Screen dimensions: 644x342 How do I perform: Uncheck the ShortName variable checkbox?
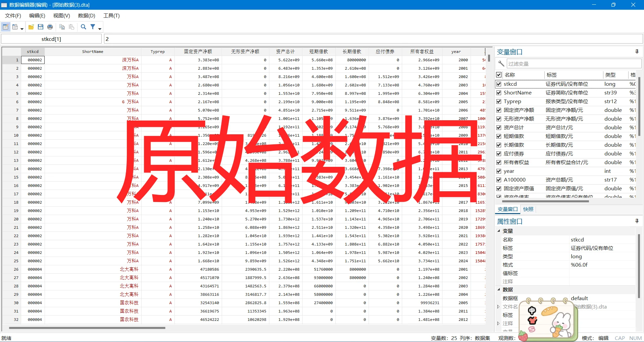pos(499,93)
